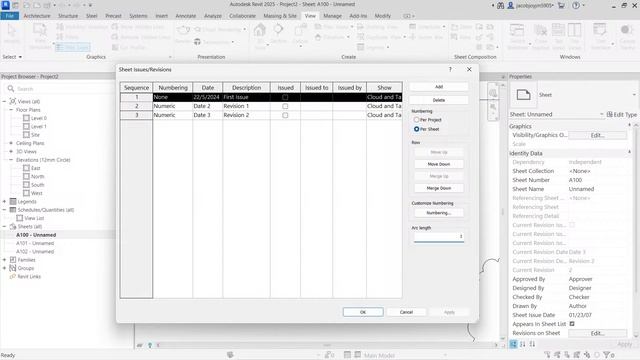Click the signed-in user profile icon

(x=511, y=5)
